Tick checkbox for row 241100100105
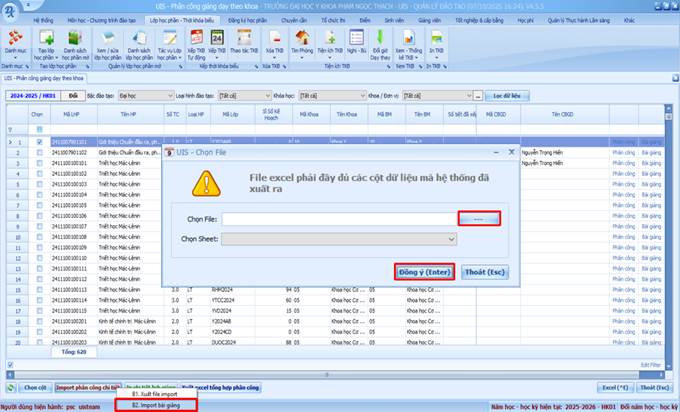Viewport: 680px width, 412px height. click(39, 205)
